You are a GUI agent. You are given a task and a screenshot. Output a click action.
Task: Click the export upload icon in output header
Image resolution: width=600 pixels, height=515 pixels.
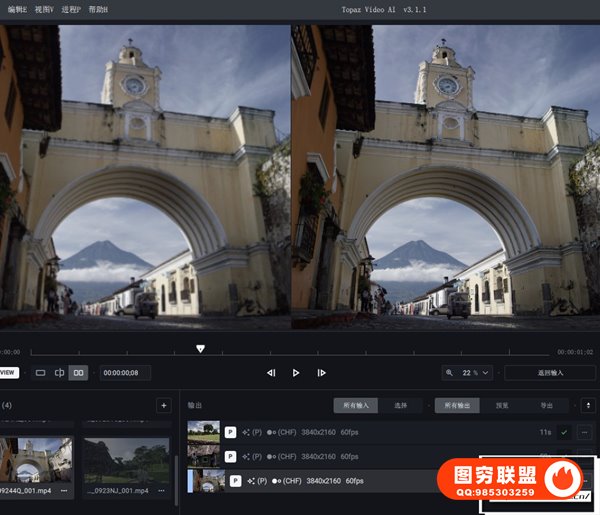tap(587, 406)
